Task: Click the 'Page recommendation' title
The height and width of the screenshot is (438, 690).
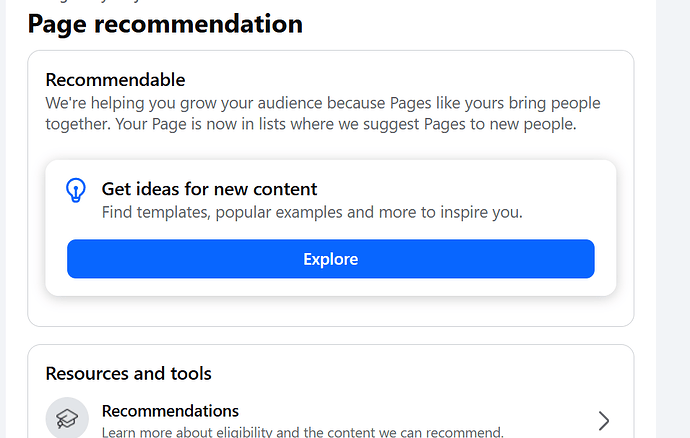Action: [x=165, y=24]
